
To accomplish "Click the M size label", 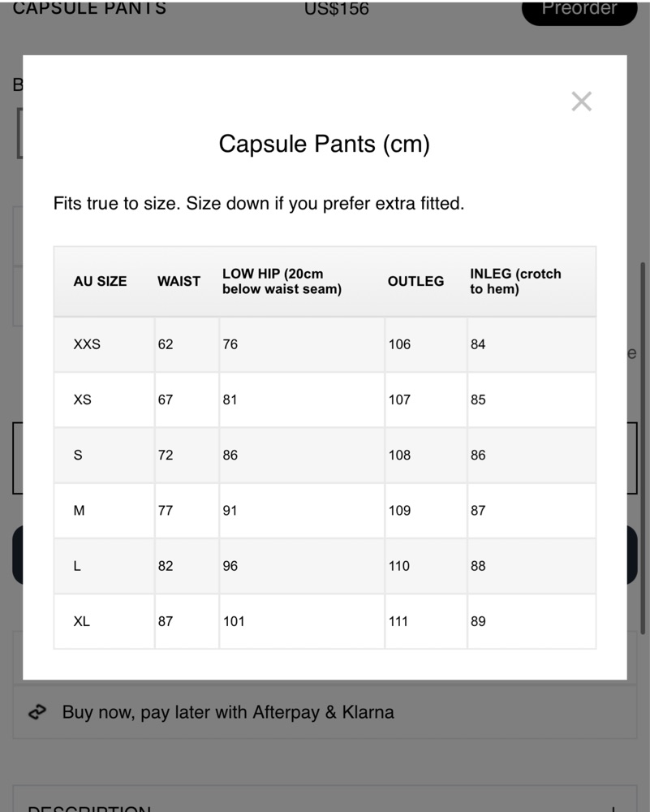I will click(x=79, y=511).
